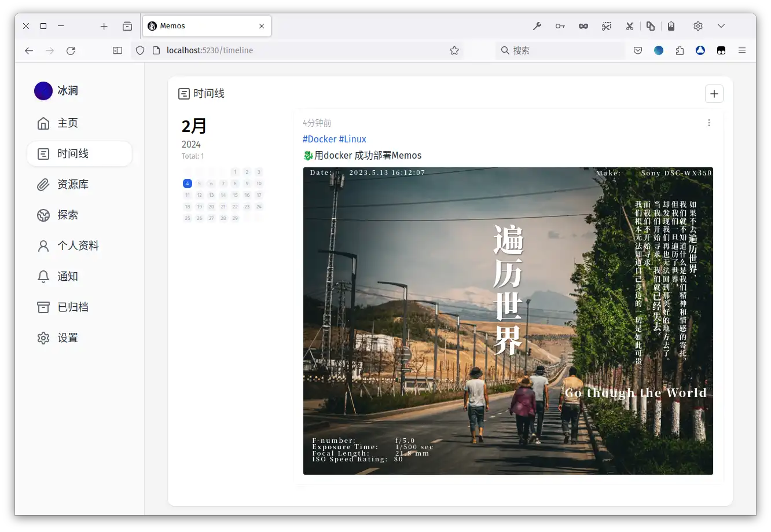This screenshot has height=532, width=771.
Task: Select day 4 in the calendar
Action: (x=188, y=184)
